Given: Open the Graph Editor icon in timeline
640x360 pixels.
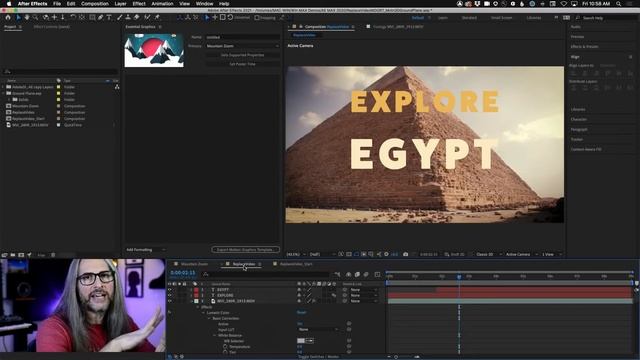Looking at the screenshot, I should (x=377, y=274).
